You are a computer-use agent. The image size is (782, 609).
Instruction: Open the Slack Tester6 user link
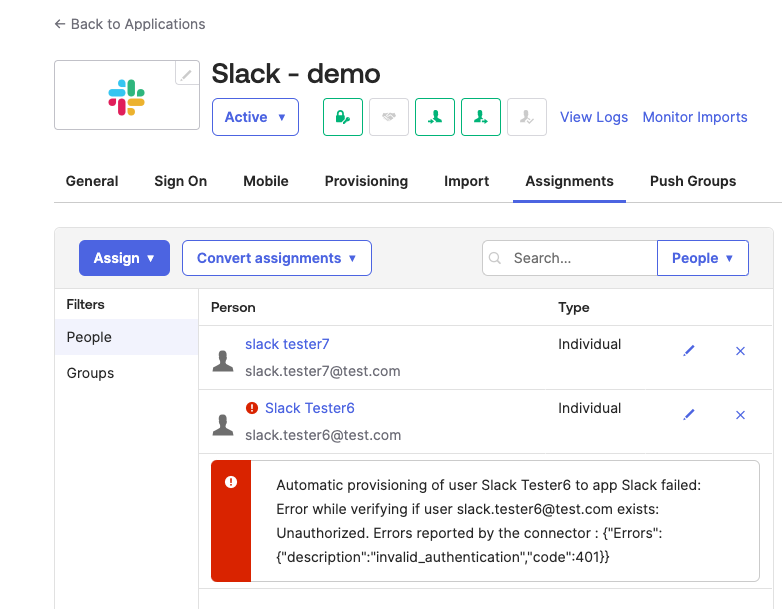[310, 408]
